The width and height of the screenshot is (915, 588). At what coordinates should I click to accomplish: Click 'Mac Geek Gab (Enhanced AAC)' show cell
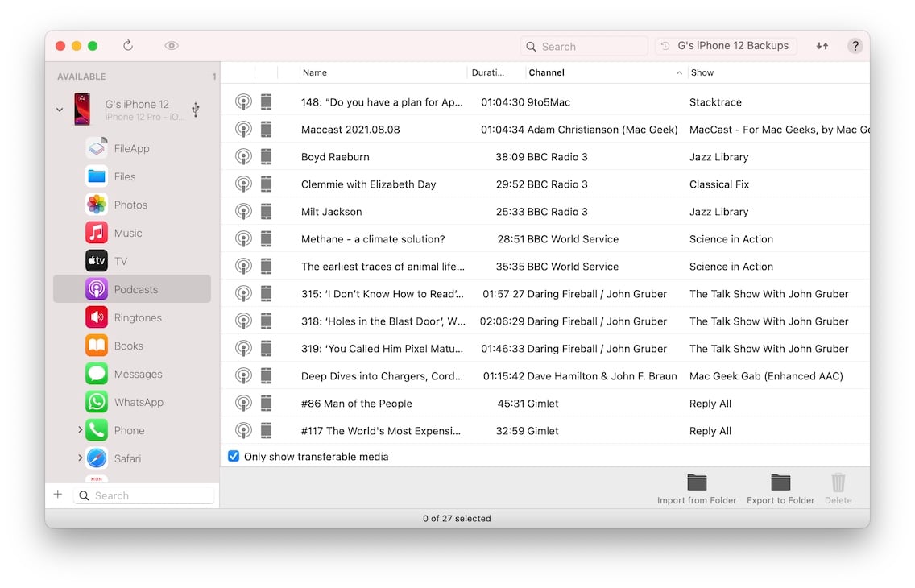click(766, 376)
